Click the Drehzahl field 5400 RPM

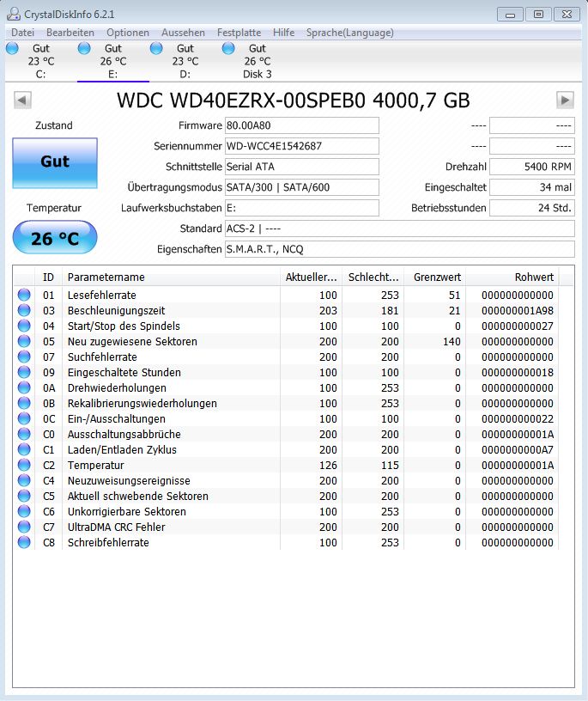[532, 167]
